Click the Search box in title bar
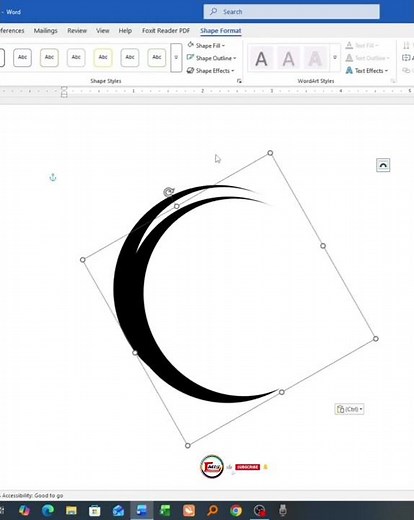The image size is (414, 520). tap(291, 12)
